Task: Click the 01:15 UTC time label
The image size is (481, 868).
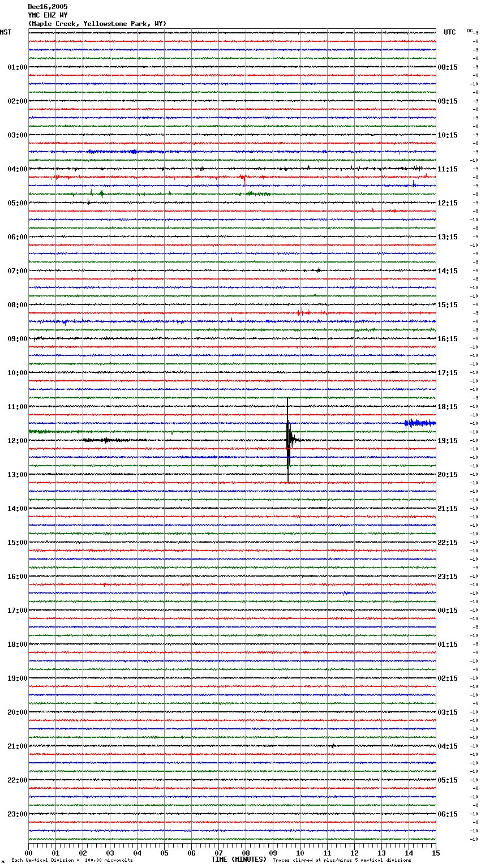Action: [x=448, y=644]
